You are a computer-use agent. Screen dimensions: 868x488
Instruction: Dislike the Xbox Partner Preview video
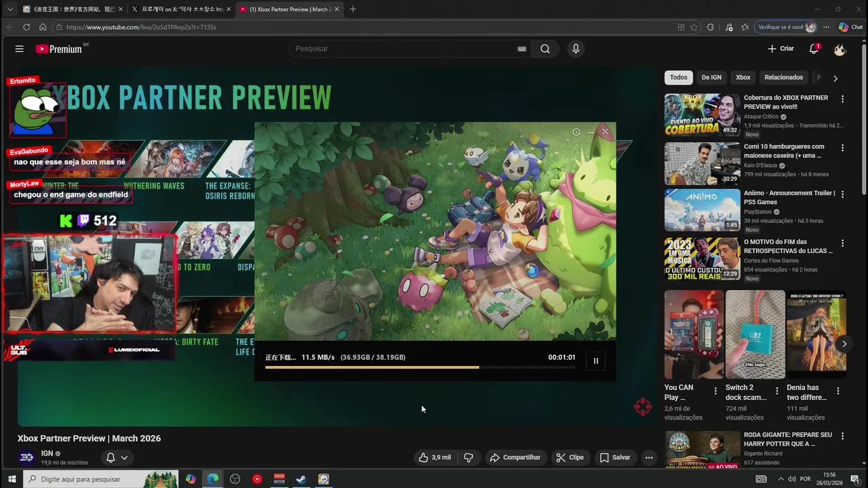coord(468,457)
